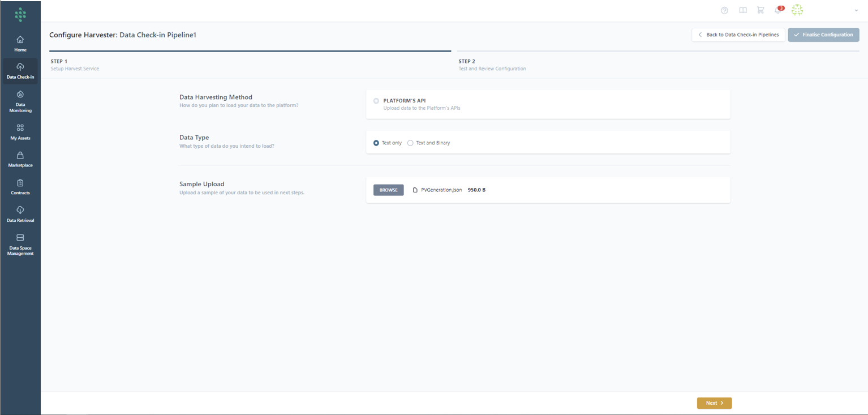Select Text only data type
This screenshot has width=868, height=415.
[376, 143]
